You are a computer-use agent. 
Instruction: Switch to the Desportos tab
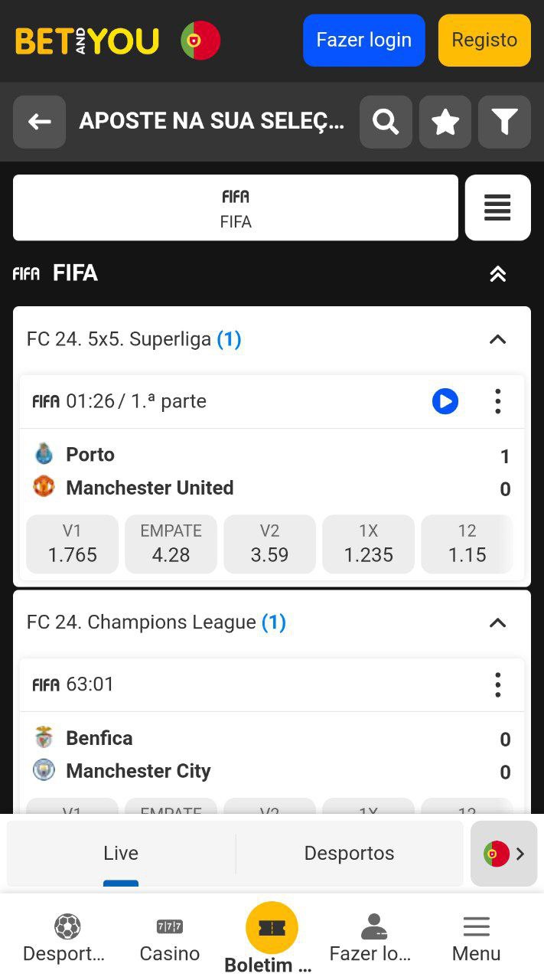coord(349,853)
